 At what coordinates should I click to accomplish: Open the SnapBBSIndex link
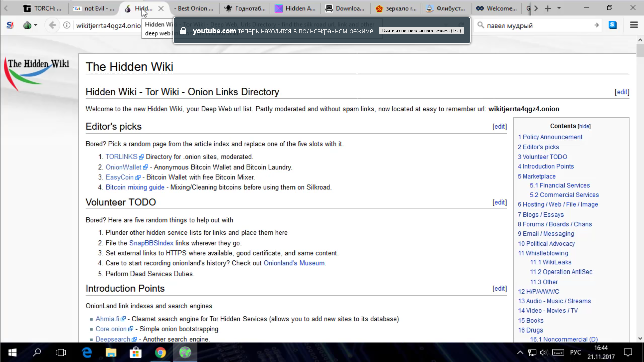151,243
